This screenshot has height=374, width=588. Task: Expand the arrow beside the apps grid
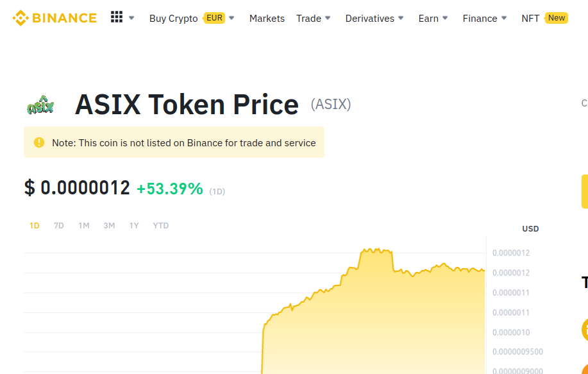[131, 18]
